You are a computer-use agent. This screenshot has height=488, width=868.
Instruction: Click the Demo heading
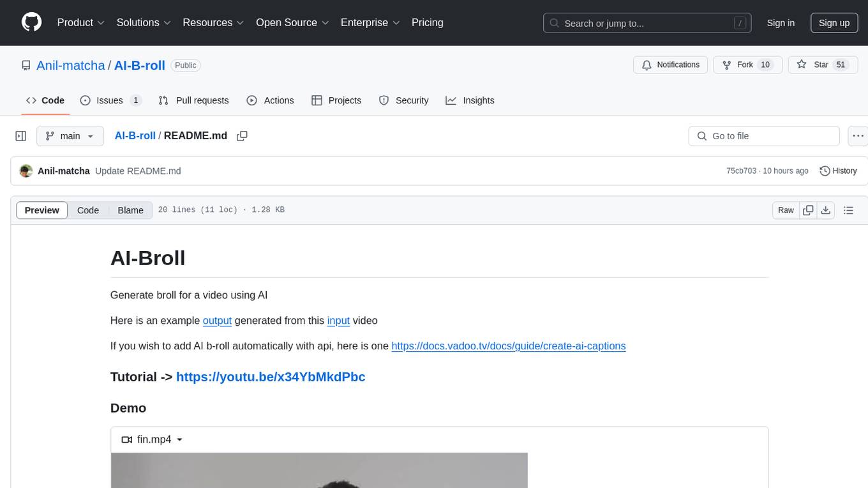tap(128, 408)
